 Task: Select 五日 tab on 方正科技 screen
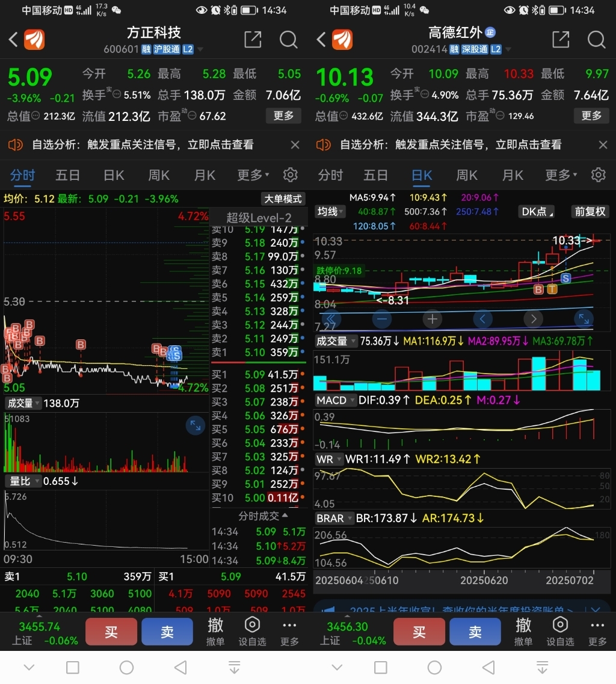click(x=67, y=175)
